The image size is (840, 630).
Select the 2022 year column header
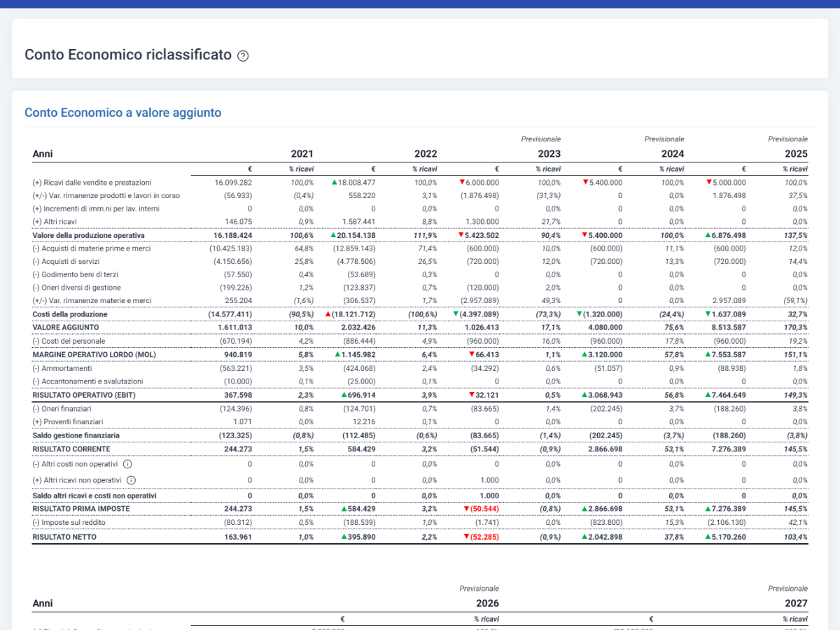(426, 154)
